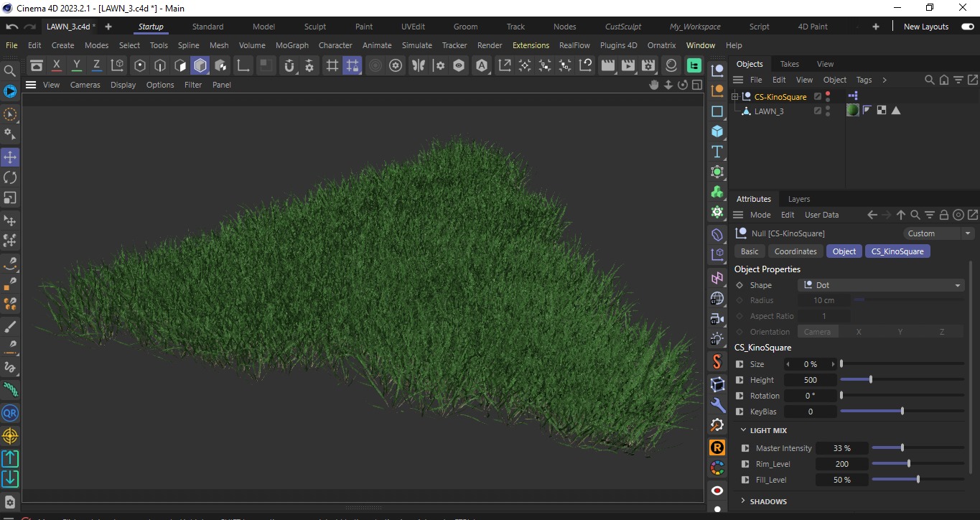Click the Objects menu overflow chevron

(885, 80)
